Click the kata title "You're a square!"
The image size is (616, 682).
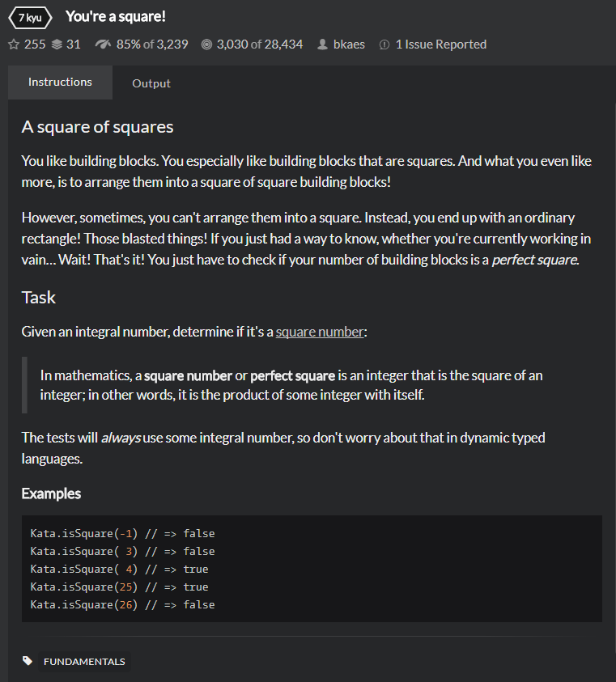(115, 16)
